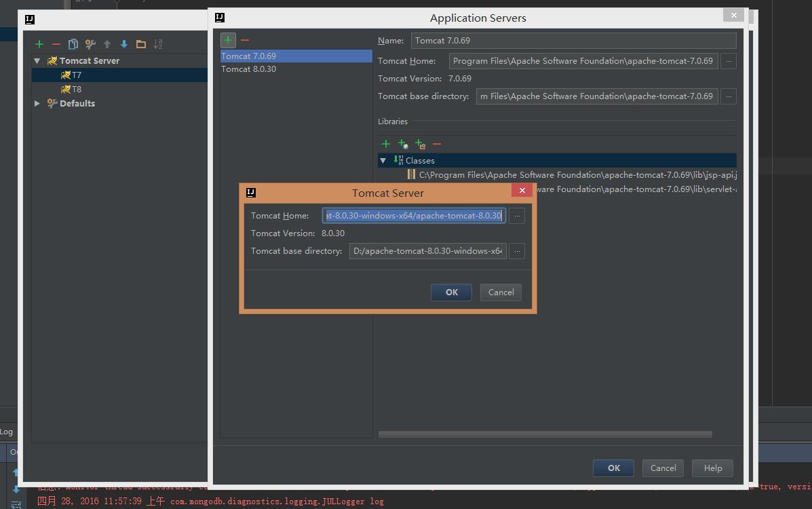This screenshot has width=812, height=509.
Task: Open edit defaults wrench icon
Action: (x=90, y=44)
